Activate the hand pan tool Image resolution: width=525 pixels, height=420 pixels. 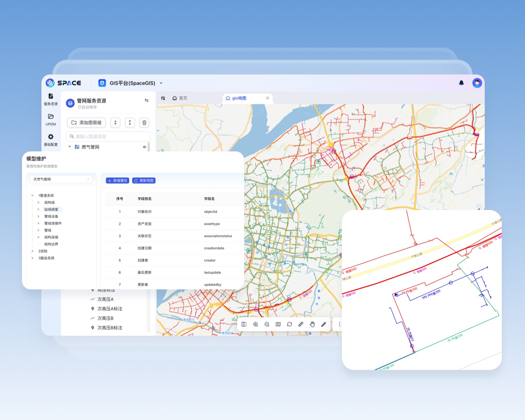pos(312,324)
